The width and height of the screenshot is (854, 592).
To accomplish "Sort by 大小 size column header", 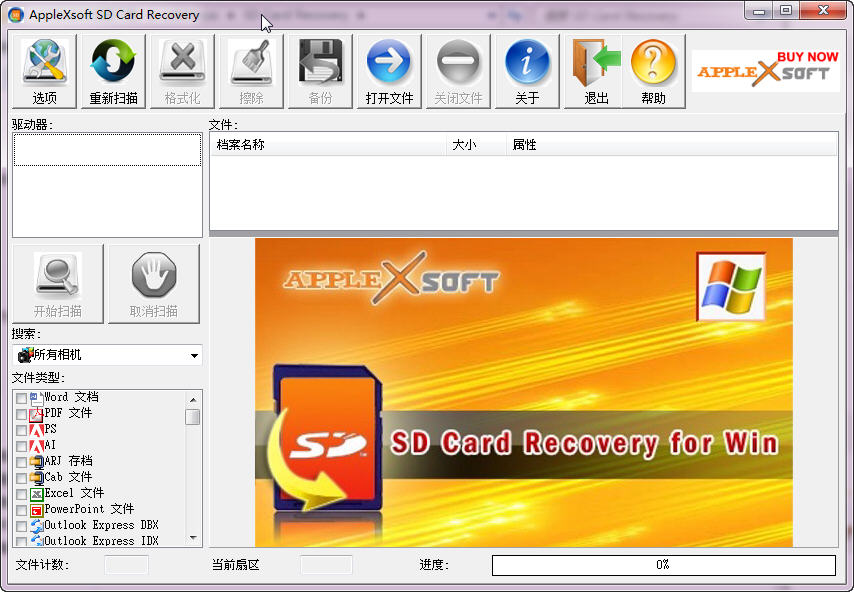I will pyautogui.click(x=476, y=145).
